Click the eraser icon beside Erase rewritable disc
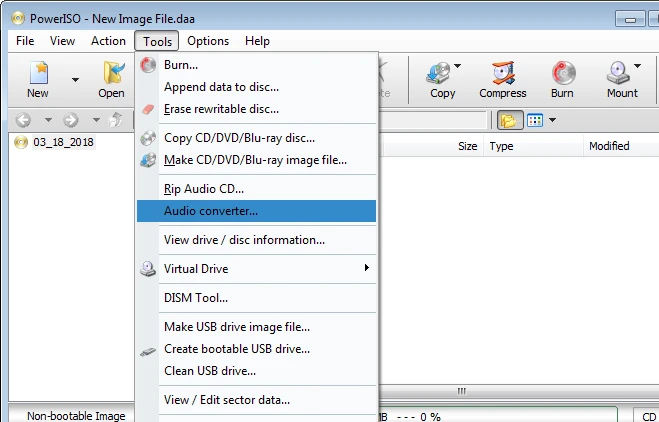659x422 pixels. [x=148, y=109]
